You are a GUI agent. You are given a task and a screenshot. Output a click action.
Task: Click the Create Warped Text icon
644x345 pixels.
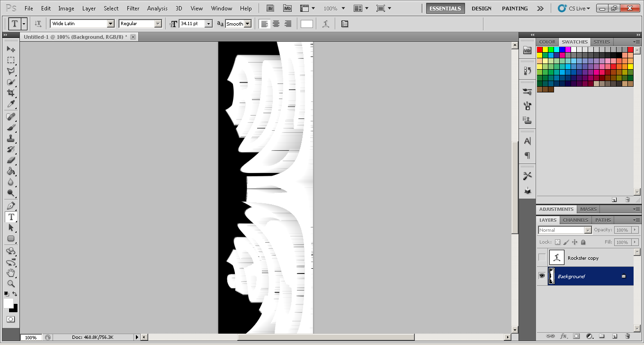click(326, 24)
